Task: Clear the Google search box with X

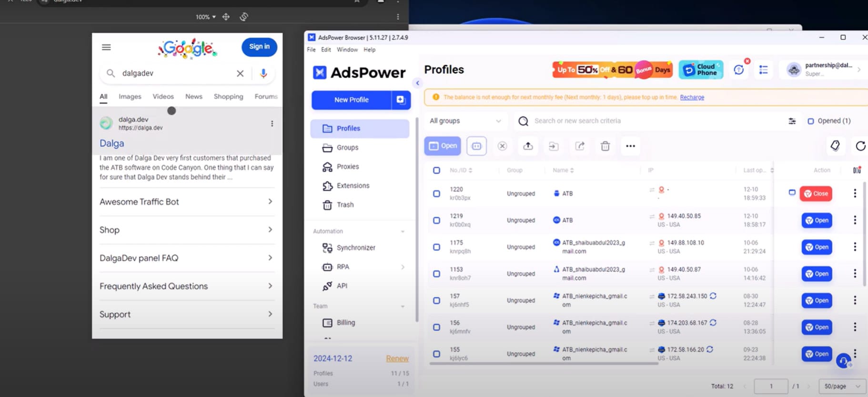Action: [240, 73]
